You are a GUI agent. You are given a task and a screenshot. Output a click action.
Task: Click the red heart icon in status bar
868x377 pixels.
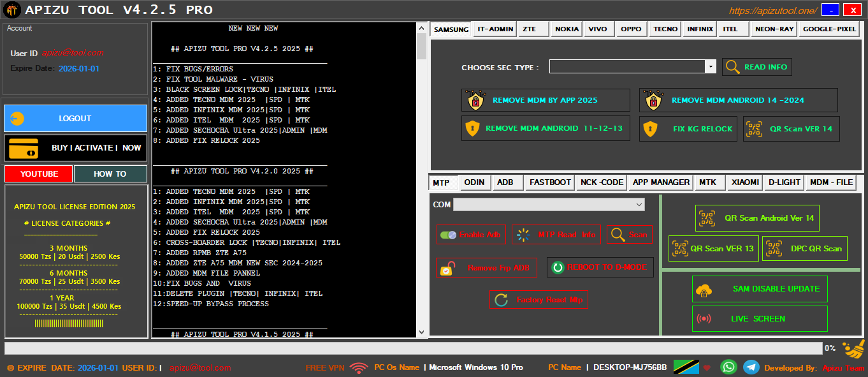point(707,367)
